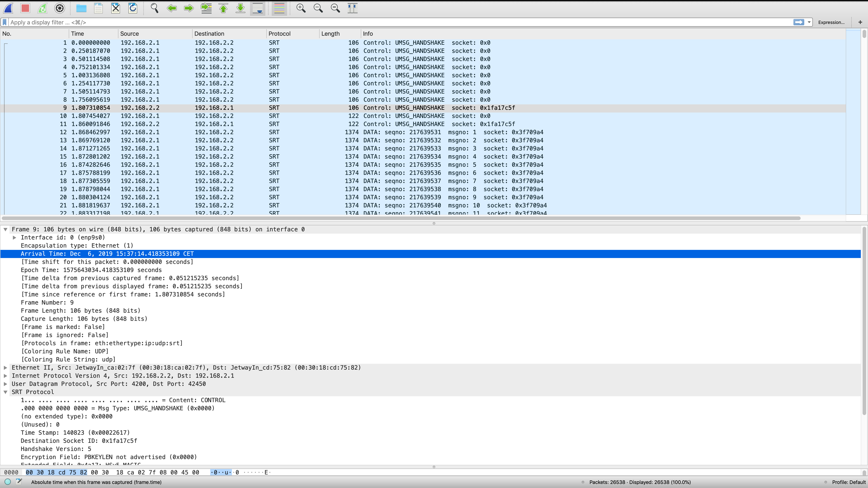Sort by the Time column header
868x488 pixels.
(94, 34)
